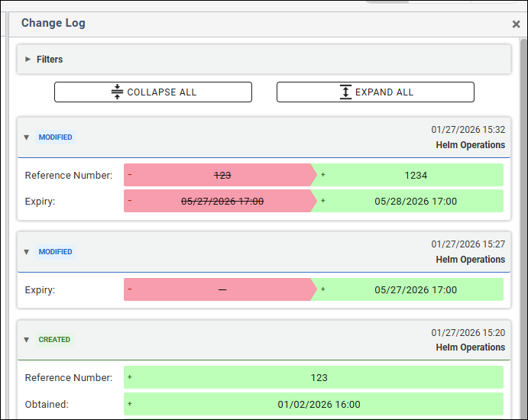Click created reference number 123
528x420 pixels.
[x=319, y=377]
